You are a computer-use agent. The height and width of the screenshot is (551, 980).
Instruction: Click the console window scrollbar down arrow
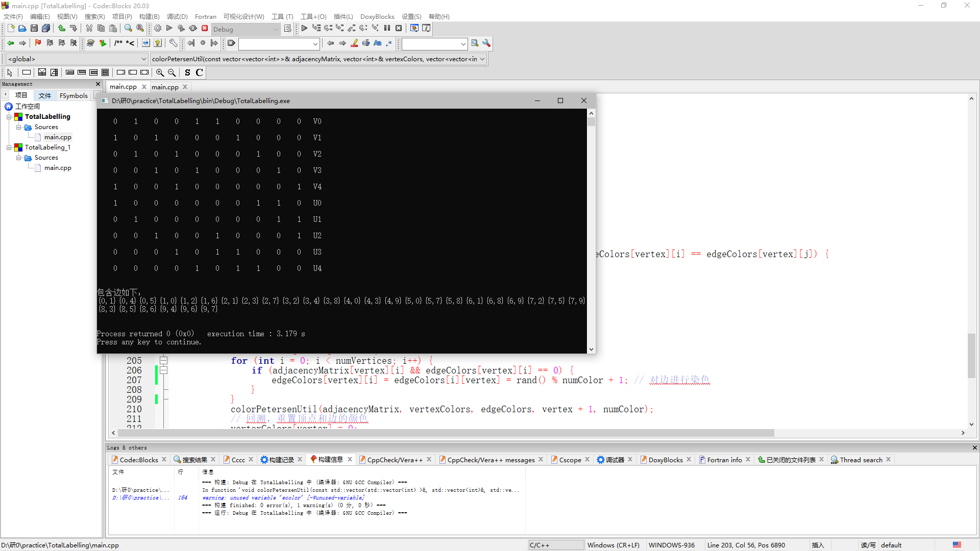tap(591, 349)
